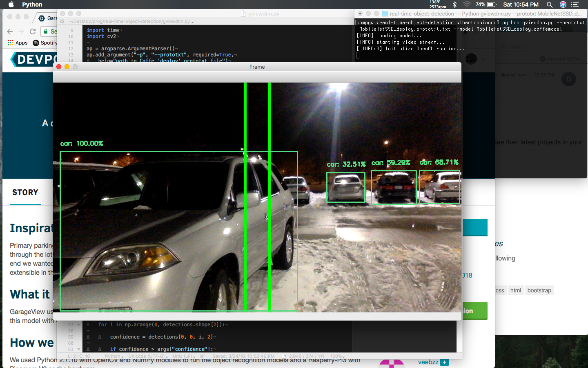Select the STORY tab on Devpost page
588x368 pixels.
(25, 192)
